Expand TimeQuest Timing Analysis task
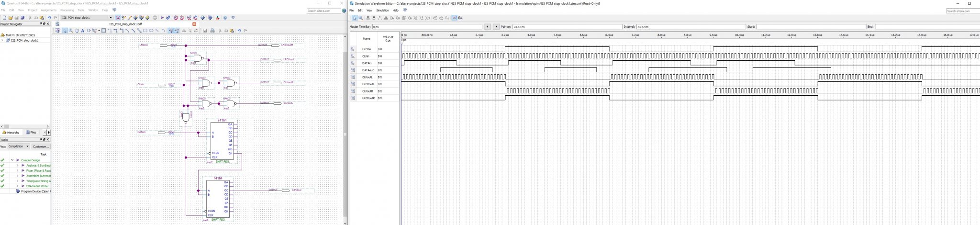Viewport: 980px width, 225px height. (x=18, y=181)
